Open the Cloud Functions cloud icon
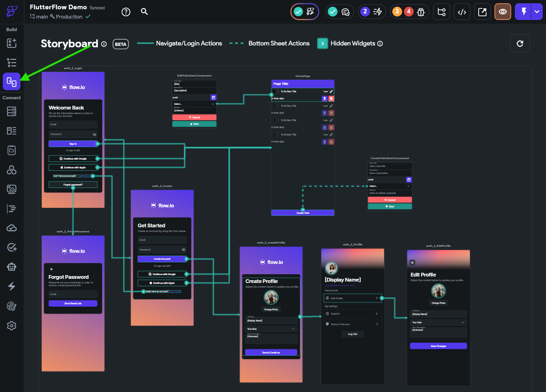Screen dimensions: 546x392 pyautogui.click(x=12, y=228)
